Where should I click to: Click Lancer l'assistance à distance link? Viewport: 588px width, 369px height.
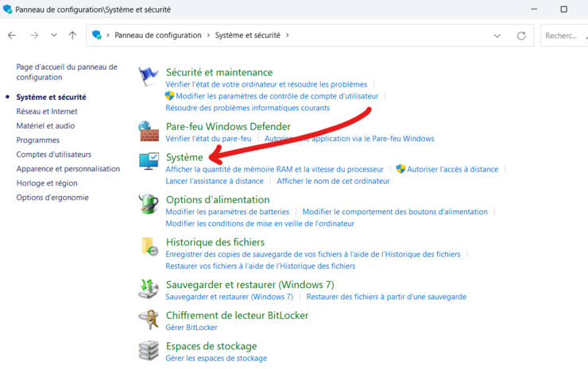click(215, 181)
